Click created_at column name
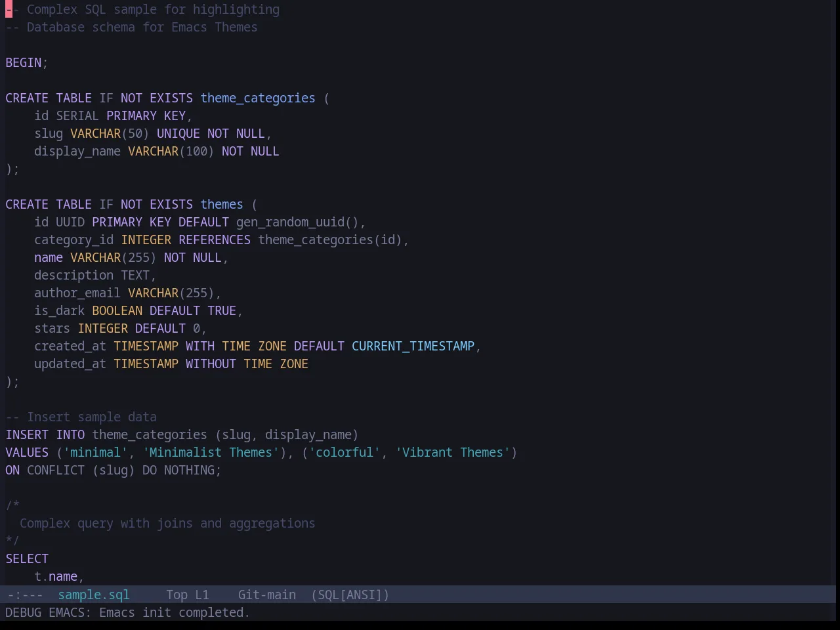 coord(70,346)
